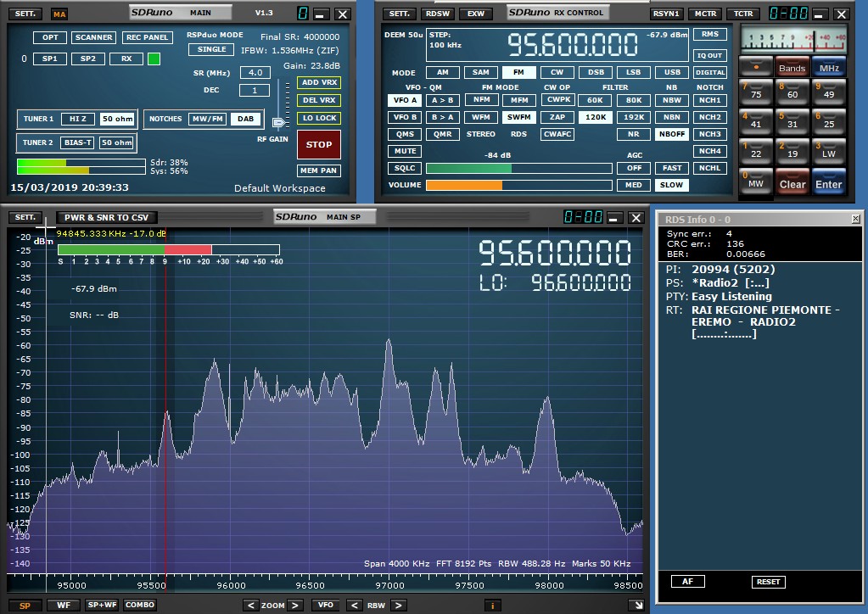Image resolution: width=868 pixels, height=614 pixels.
Task: Click keypad Enter button
Action: point(829,184)
